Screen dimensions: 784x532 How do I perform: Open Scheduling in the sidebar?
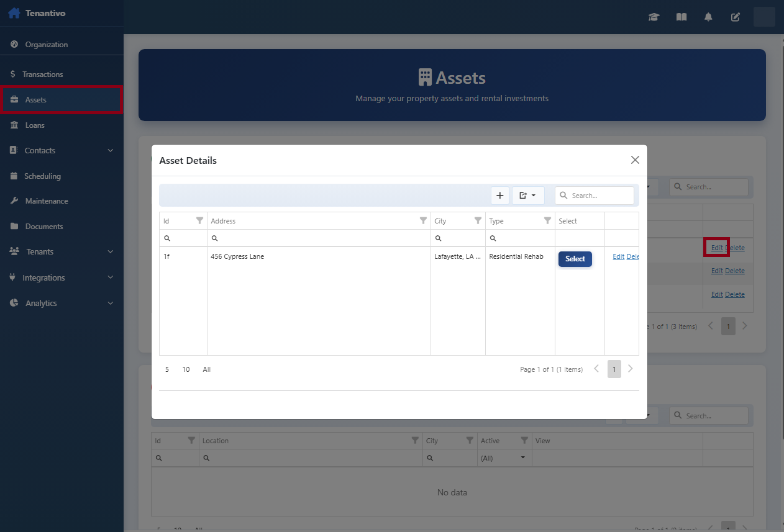tap(62, 176)
